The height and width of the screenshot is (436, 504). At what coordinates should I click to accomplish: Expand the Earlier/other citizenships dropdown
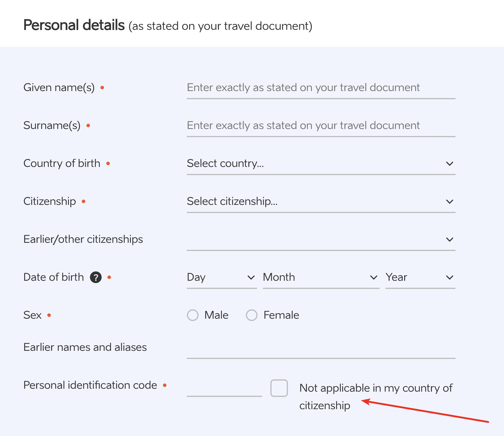(x=321, y=239)
